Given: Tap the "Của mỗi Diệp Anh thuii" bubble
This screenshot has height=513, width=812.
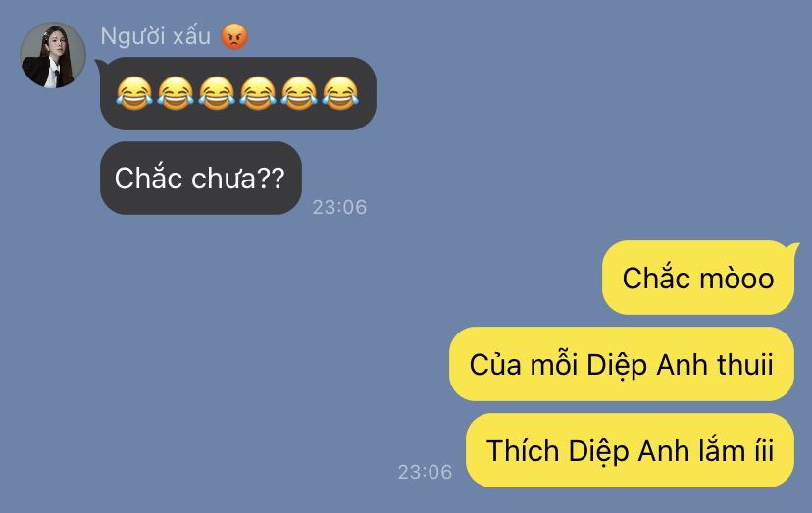Looking at the screenshot, I should coord(622,364).
